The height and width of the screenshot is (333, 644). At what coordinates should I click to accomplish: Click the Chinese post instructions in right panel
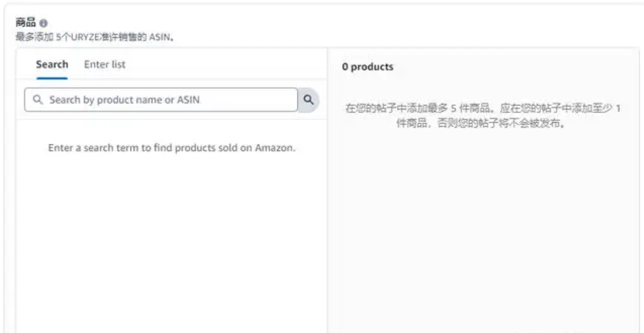click(483, 109)
